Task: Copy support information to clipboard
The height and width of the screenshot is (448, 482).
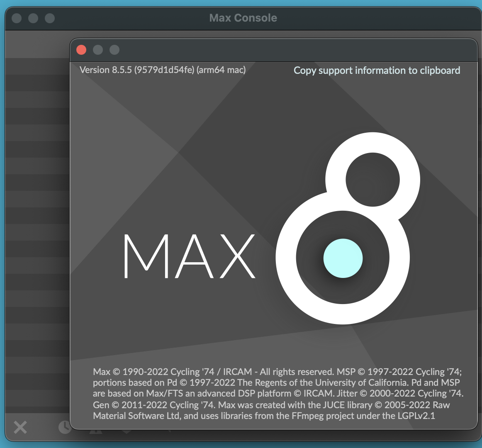Action: (x=377, y=71)
